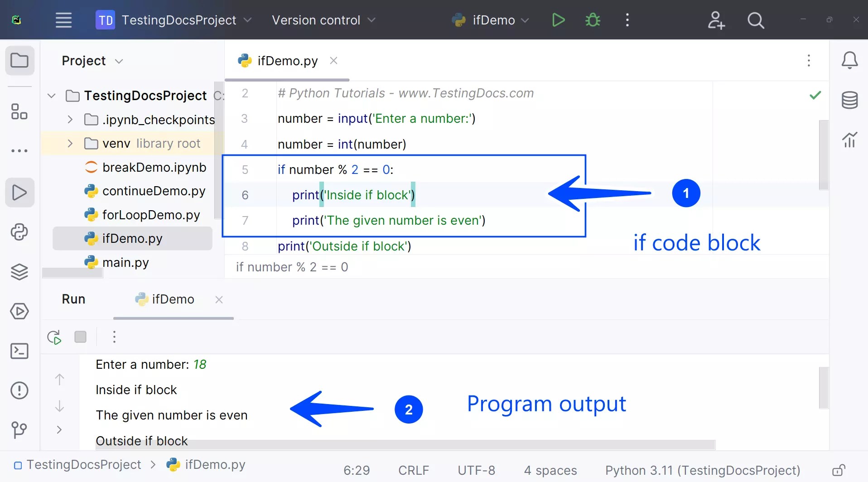868x482 pixels.
Task: Open the Structure tool window icon
Action: pos(19,111)
